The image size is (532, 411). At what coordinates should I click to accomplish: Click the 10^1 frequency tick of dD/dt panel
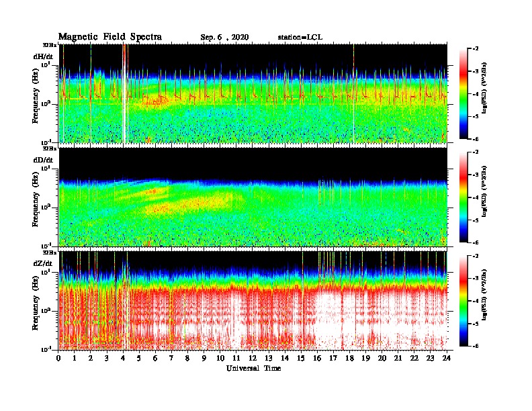pyautogui.click(x=46, y=168)
